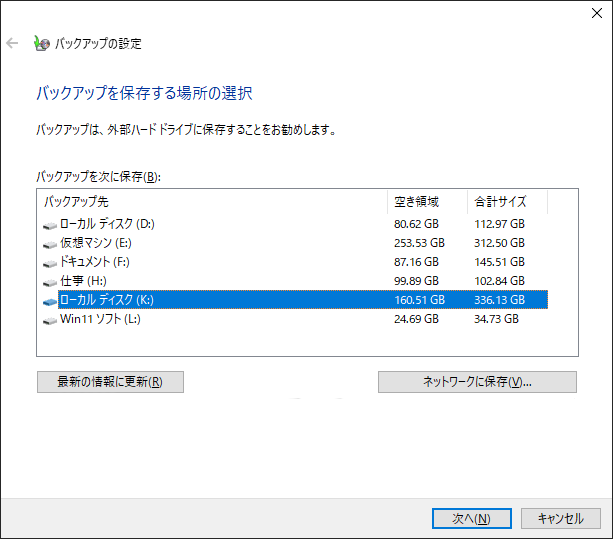This screenshot has height=539, width=613.
Task: Click free space value 99.89 GB
Action: (416, 281)
